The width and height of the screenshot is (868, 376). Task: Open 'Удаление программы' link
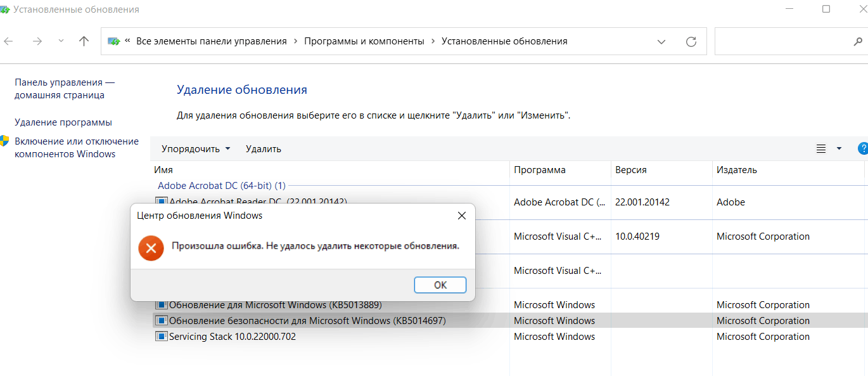coord(63,122)
